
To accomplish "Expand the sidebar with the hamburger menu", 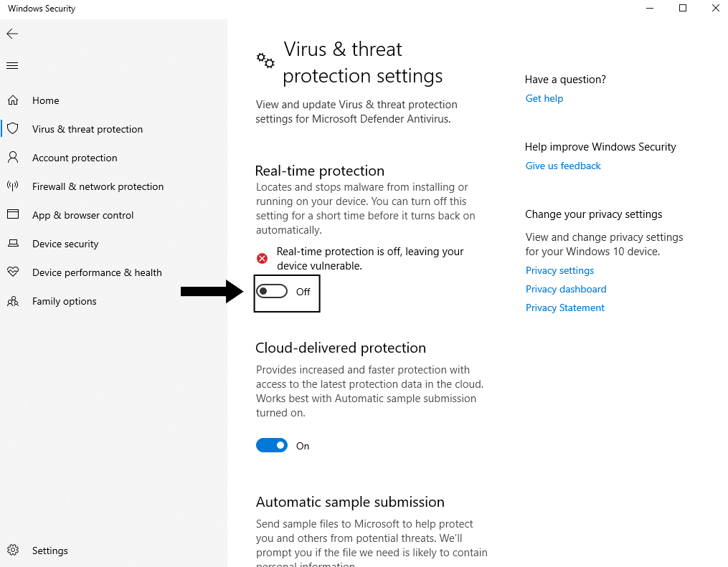I will tap(11, 65).
